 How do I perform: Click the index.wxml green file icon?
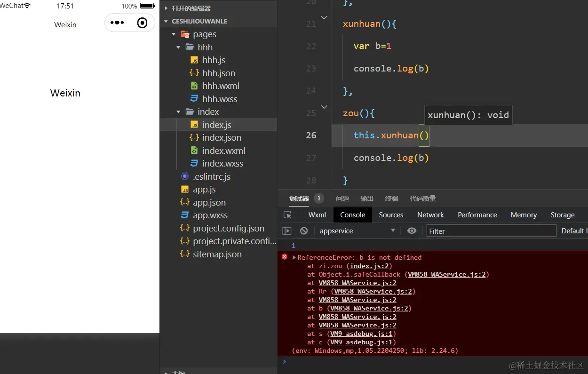tap(194, 151)
